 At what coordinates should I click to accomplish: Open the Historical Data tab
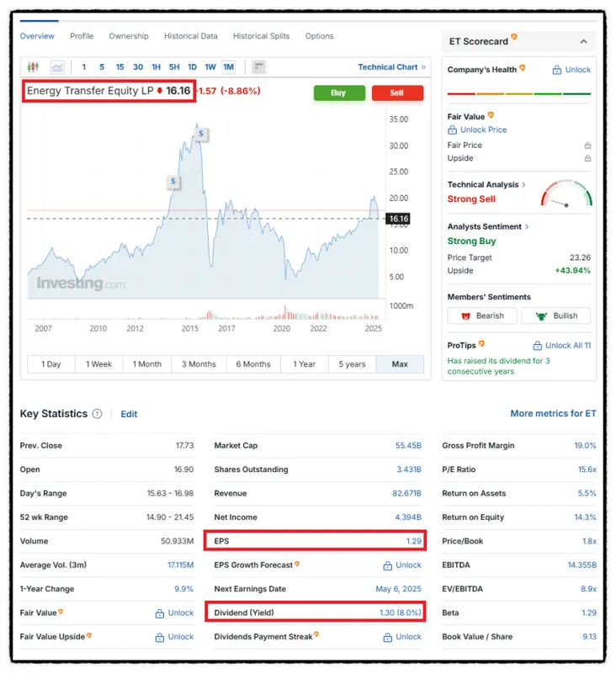(190, 36)
